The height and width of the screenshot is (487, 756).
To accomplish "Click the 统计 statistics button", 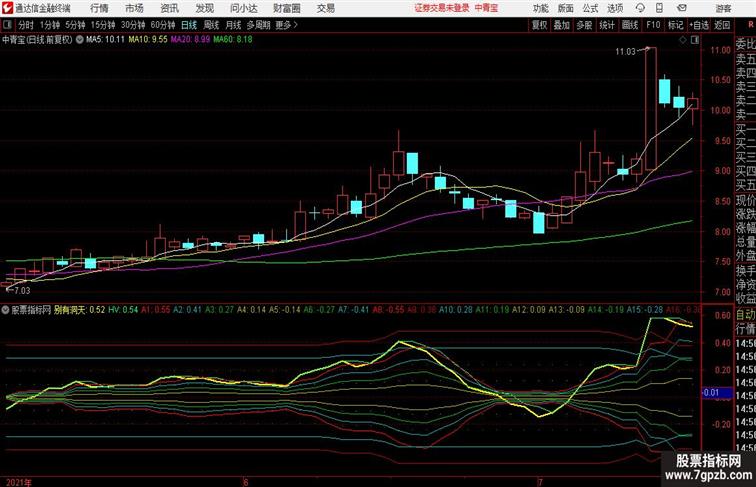I will 607,25.
